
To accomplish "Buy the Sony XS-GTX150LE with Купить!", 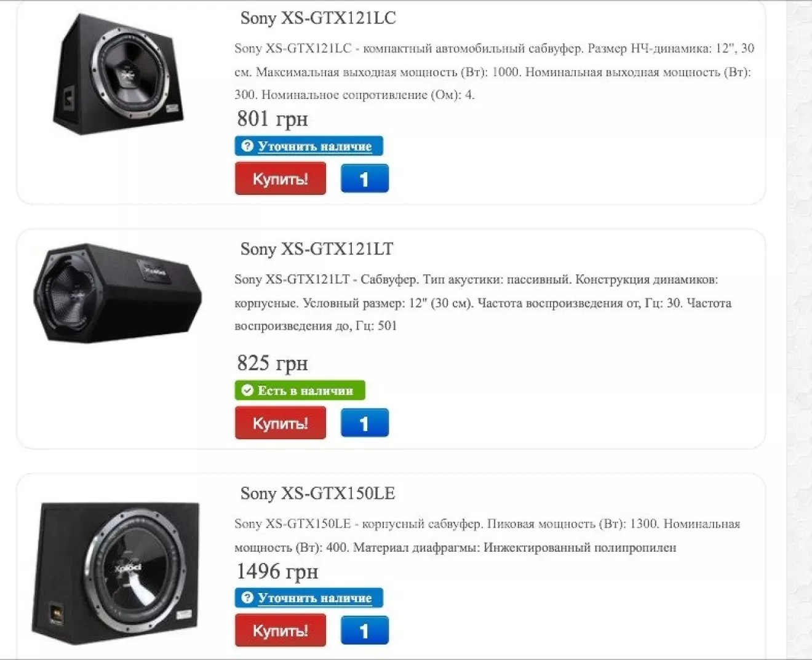I will [x=281, y=630].
